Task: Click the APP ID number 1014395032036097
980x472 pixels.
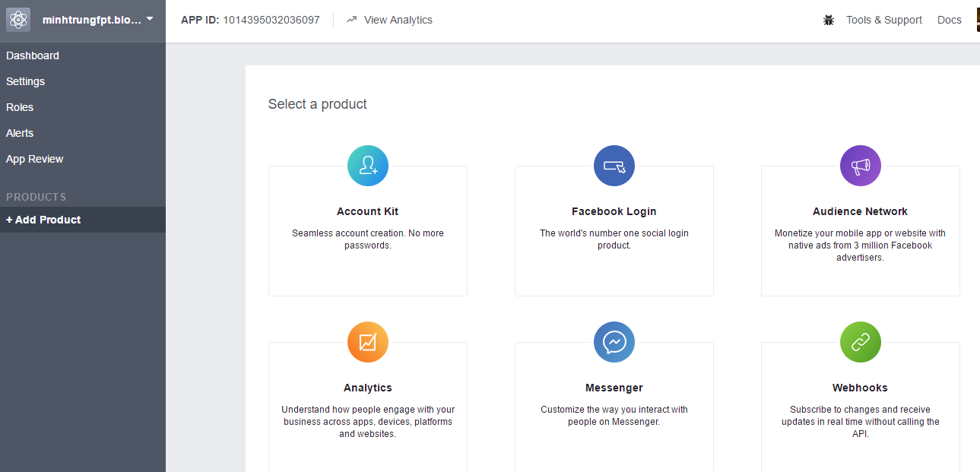Action: click(271, 21)
